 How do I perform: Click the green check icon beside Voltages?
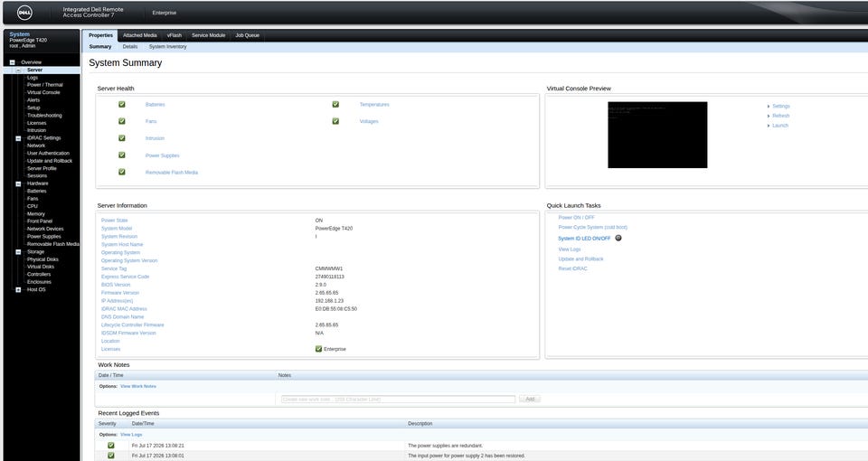pyautogui.click(x=335, y=120)
